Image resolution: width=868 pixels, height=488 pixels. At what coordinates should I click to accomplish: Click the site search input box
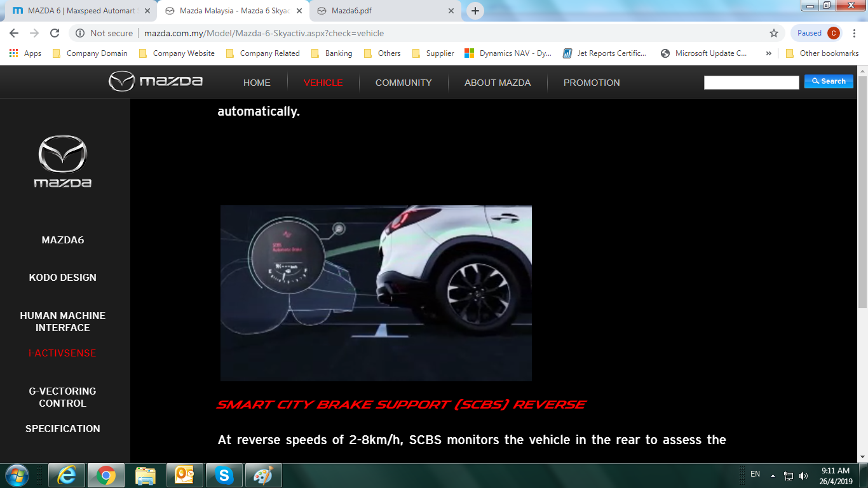point(751,83)
